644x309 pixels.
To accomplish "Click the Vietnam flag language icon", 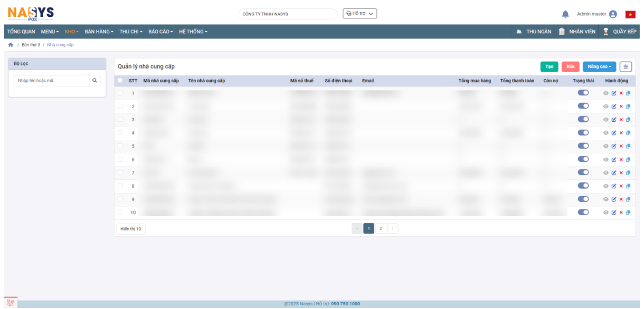I will [x=630, y=14].
